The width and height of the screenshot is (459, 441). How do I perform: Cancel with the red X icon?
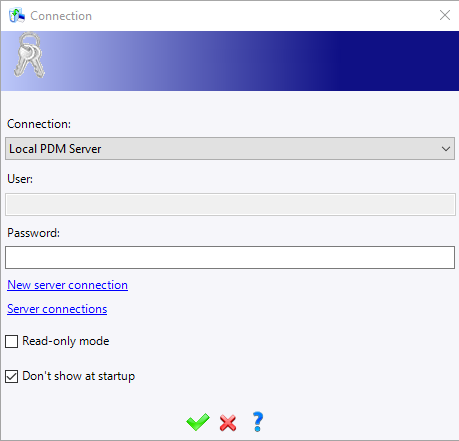click(228, 423)
